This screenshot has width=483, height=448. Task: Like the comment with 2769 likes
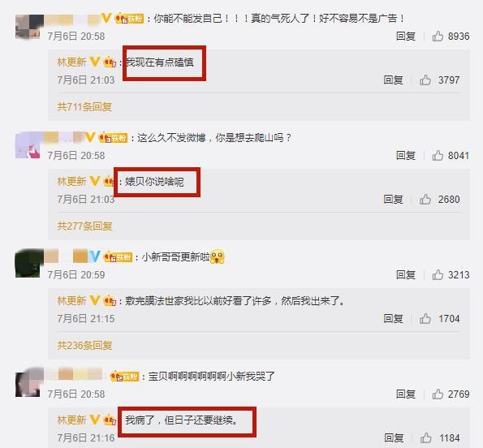pos(438,394)
